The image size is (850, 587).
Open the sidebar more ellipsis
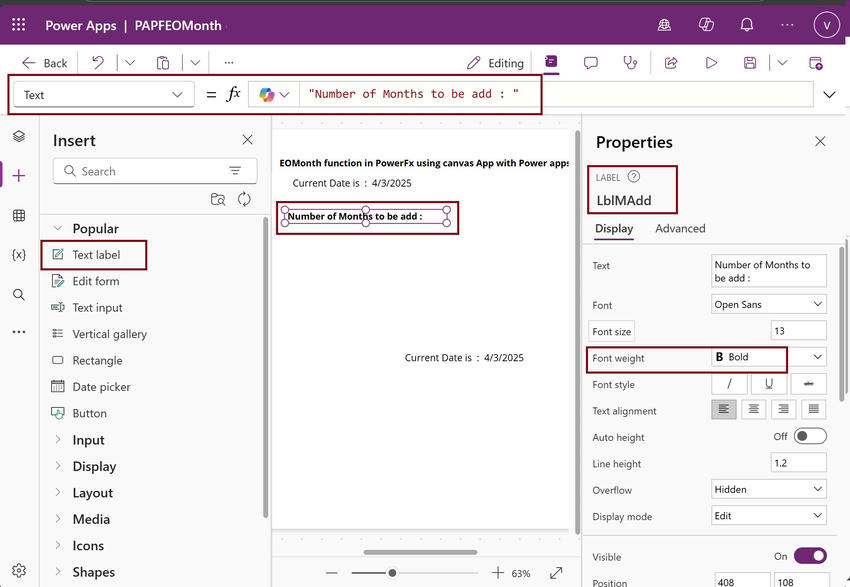(x=18, y=332)
